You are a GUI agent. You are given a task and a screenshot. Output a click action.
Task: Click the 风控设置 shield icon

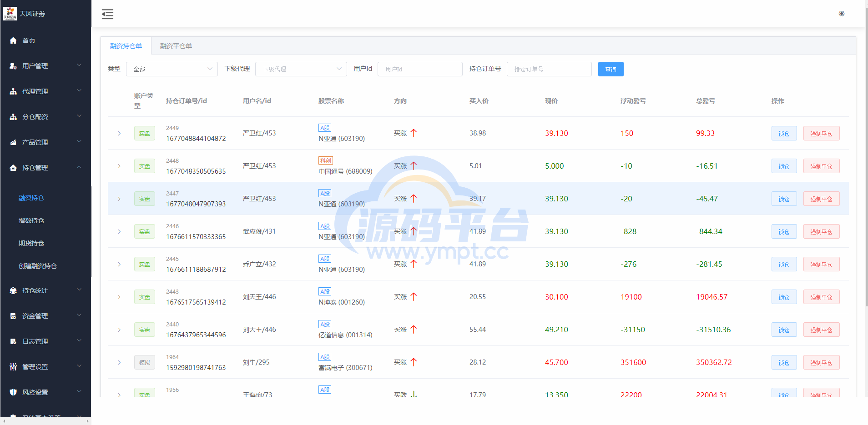coord(13,392)
